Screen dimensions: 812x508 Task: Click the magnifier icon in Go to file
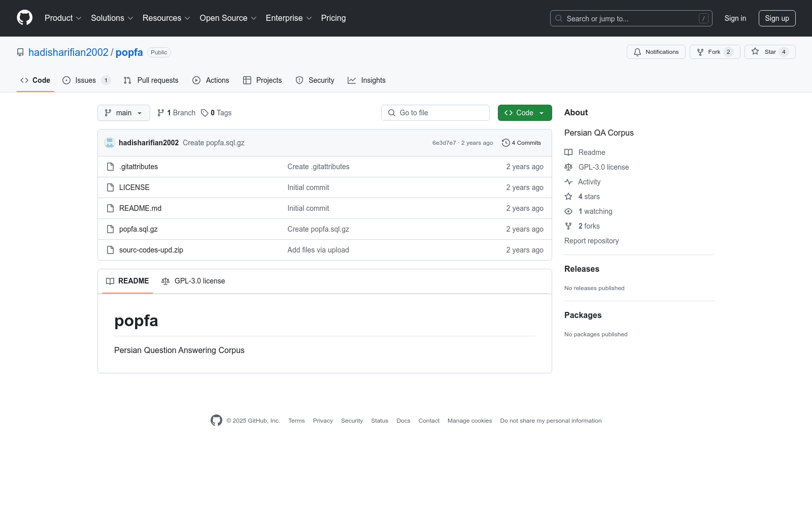pos(392,113)
